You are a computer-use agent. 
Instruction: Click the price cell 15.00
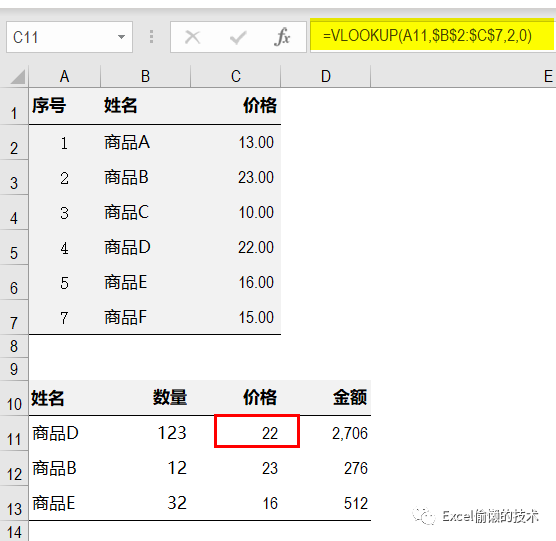coord(236,317)
